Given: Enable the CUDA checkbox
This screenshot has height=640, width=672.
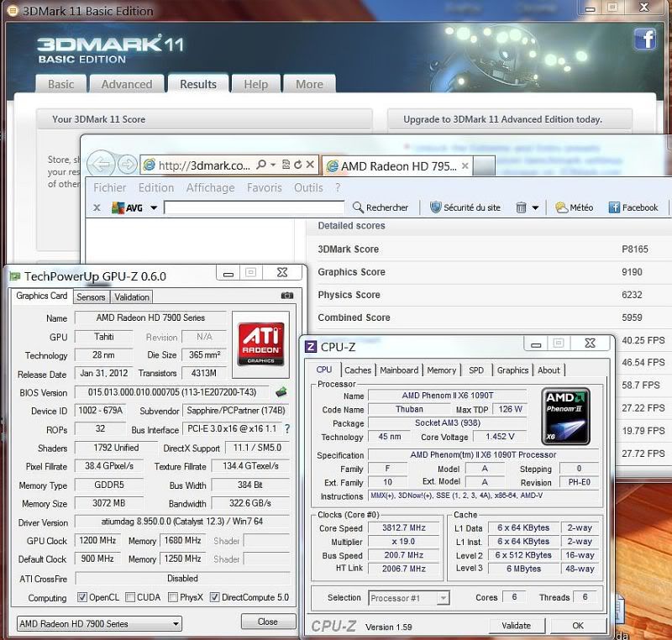Looking at the screenshot, I should 130,598.
